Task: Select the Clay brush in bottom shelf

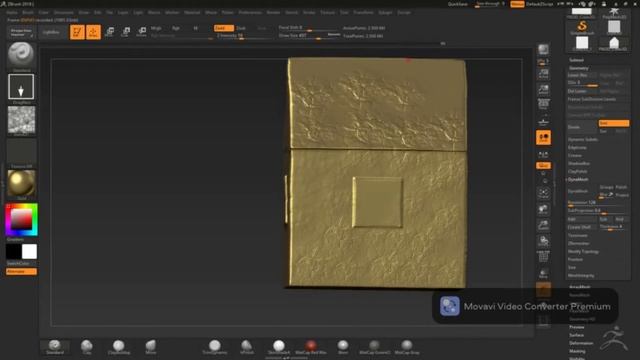Action: (x=87, y=347)
